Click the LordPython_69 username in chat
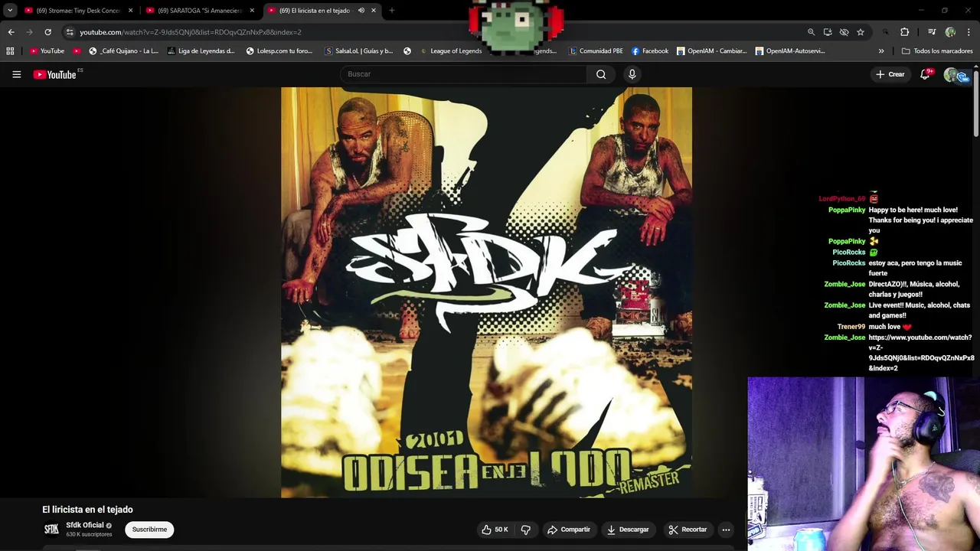 coord(841,199)
